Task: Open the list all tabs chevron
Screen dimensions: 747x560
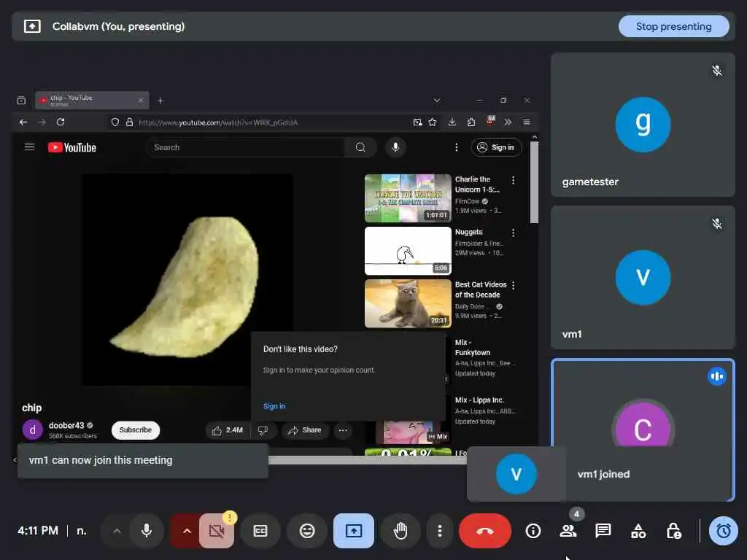Action: [x=437, y=101]
